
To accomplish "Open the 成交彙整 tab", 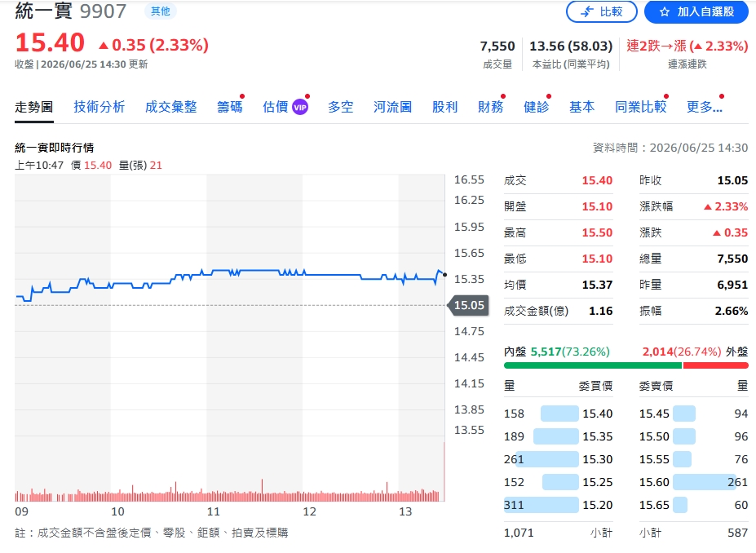I will [171, 107].
